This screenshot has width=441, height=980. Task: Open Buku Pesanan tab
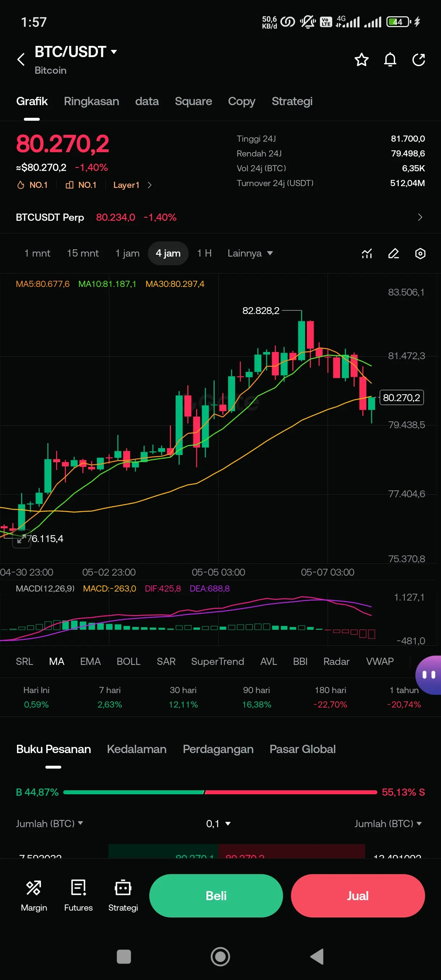click(x=53, y=749)
